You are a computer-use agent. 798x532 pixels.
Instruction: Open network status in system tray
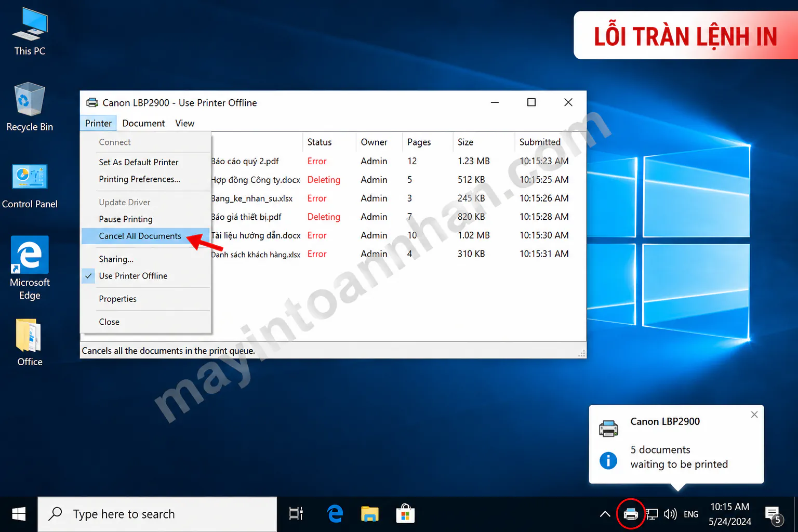click(x=652, y=514)
